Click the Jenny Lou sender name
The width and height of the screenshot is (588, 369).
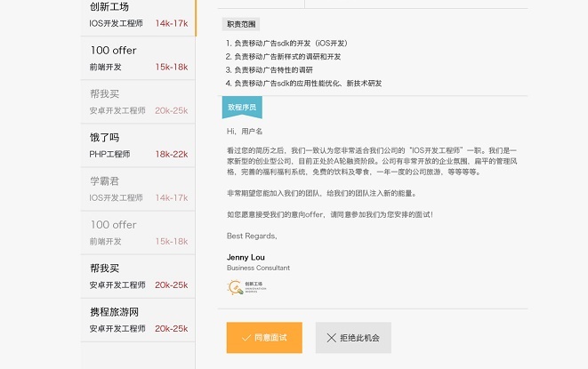[246, 257]
